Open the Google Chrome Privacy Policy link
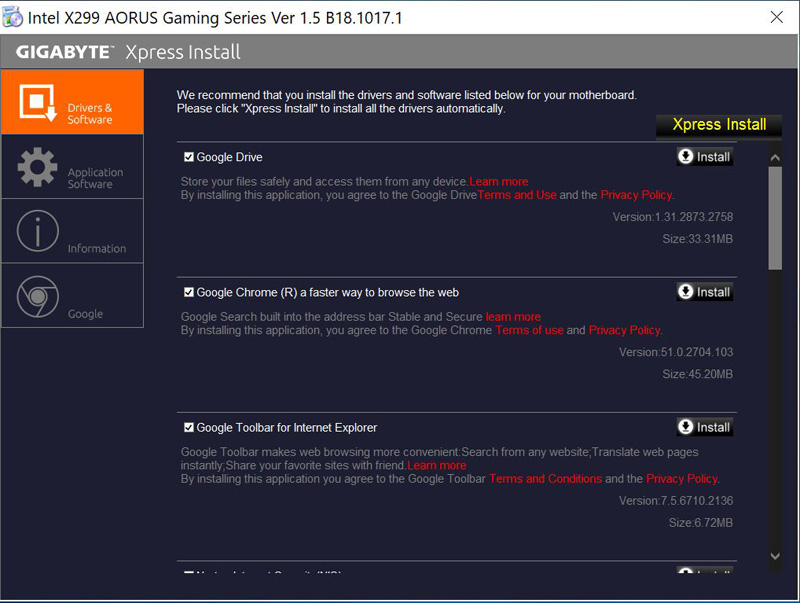Screen dimensions: 800x603 [x=624, y=330]
